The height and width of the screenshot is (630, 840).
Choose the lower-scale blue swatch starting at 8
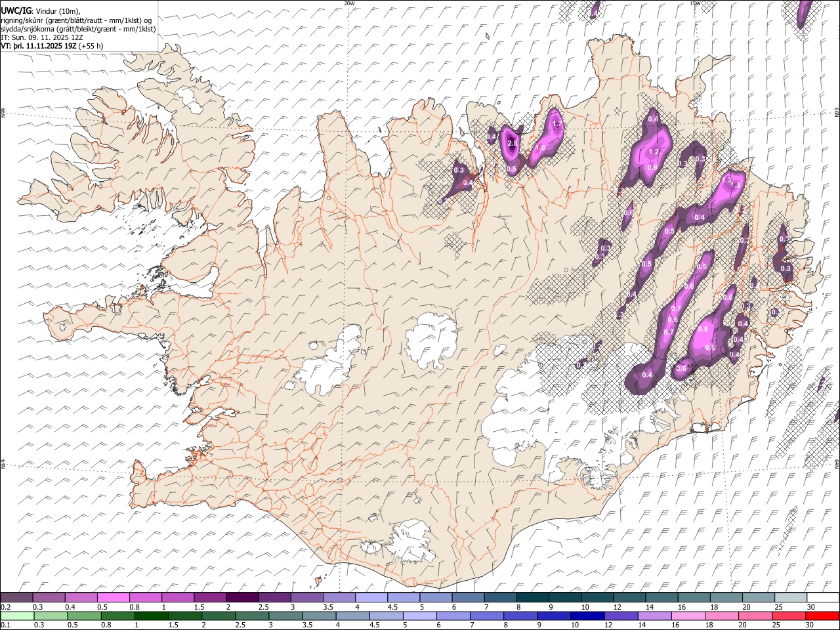click(520, 616)
